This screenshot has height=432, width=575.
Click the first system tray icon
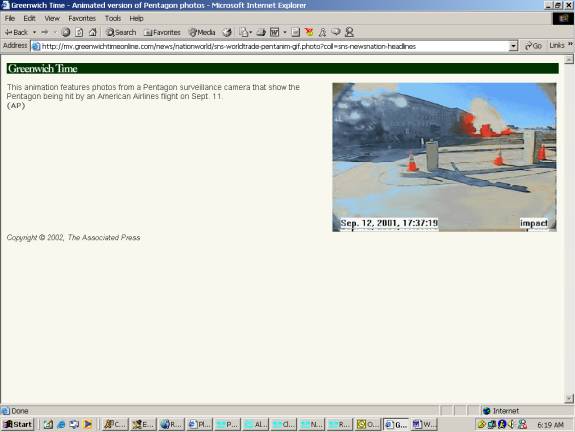(481, 424)
